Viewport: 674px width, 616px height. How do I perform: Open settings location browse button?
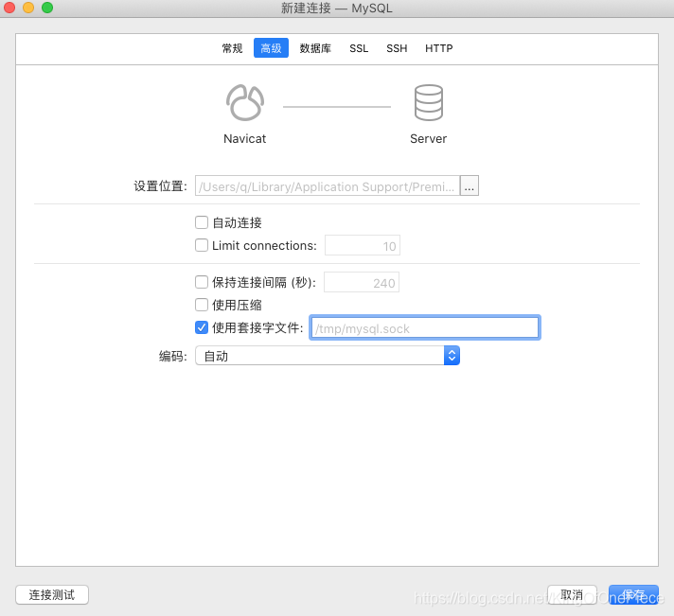coord(470,185)
